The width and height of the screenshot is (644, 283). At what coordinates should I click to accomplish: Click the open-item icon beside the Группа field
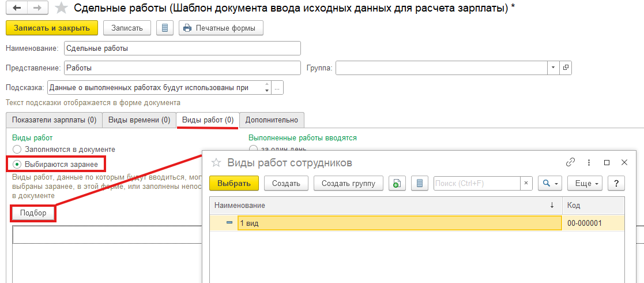click(566, 68)
